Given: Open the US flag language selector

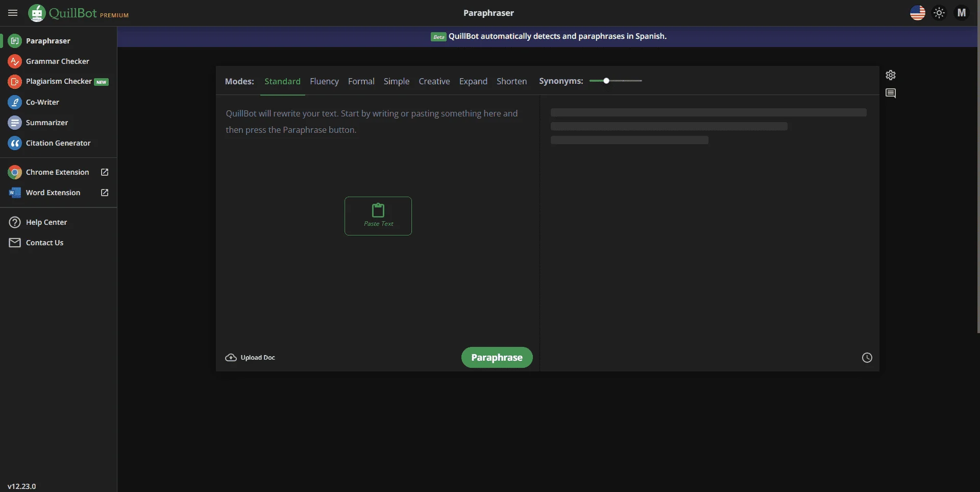Looking at the screenshot, I should (917, 13).
